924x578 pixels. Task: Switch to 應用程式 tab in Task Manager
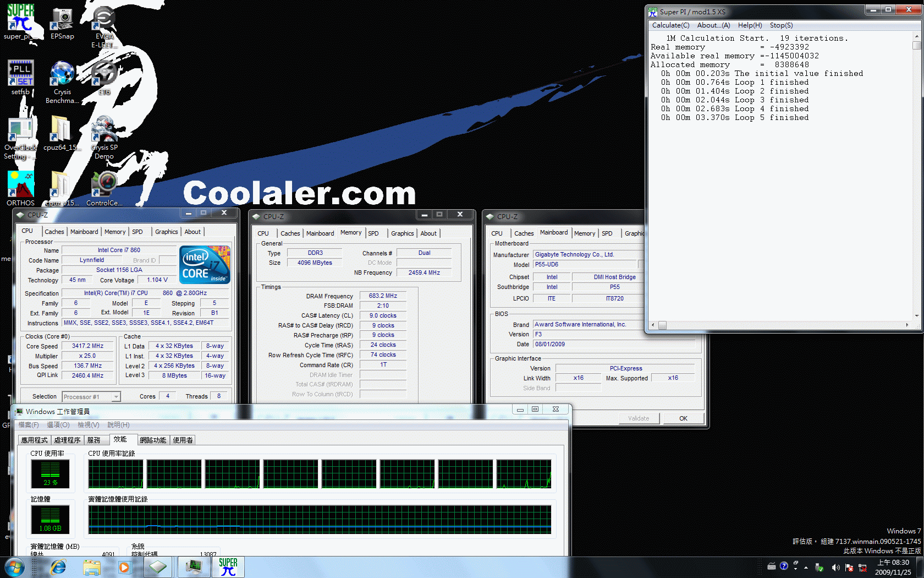coord(34,440)
